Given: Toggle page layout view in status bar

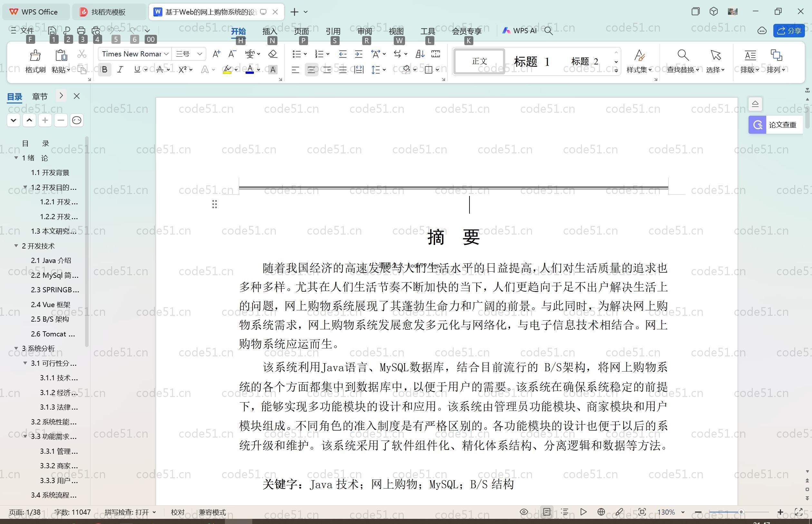Looking at the screenshot, I should click(x=547, y=512).
